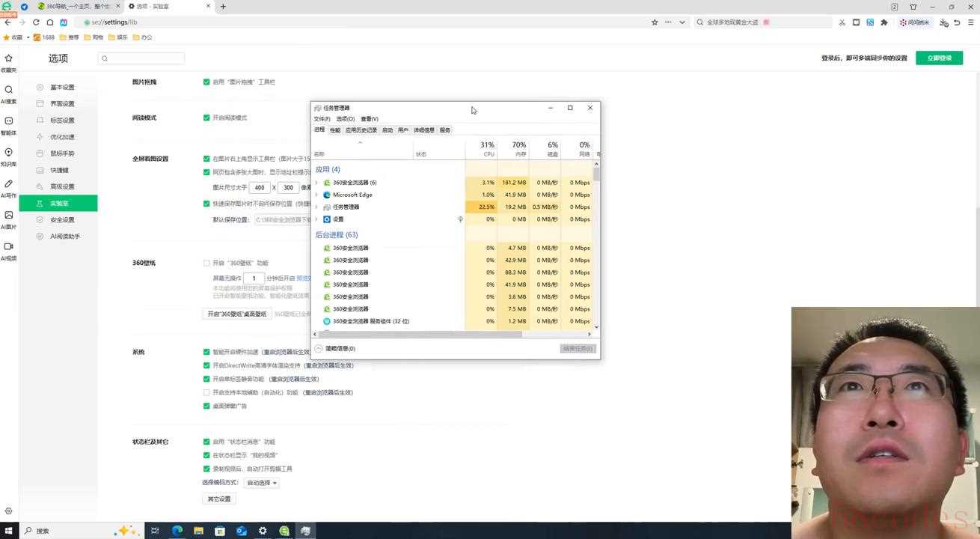The width and height of the screenshot is (980, 539).
Task: Open the extensions puzzle-piece icon
Action: 884,22
